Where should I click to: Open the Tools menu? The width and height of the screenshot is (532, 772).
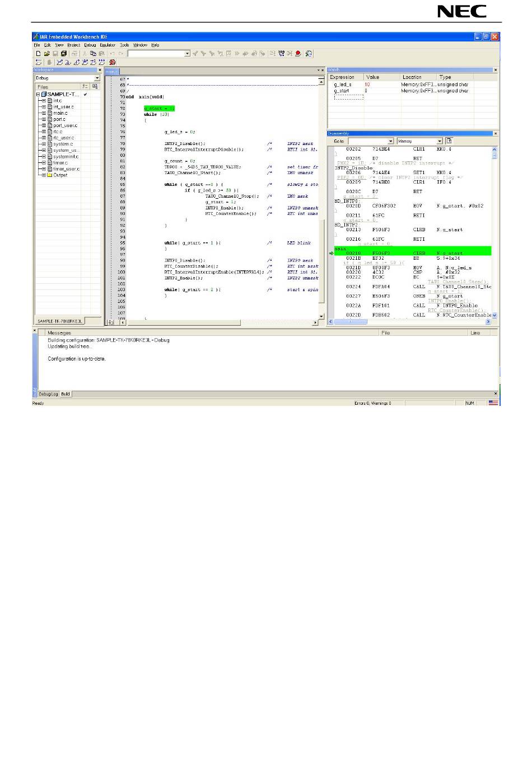(124, 45)
